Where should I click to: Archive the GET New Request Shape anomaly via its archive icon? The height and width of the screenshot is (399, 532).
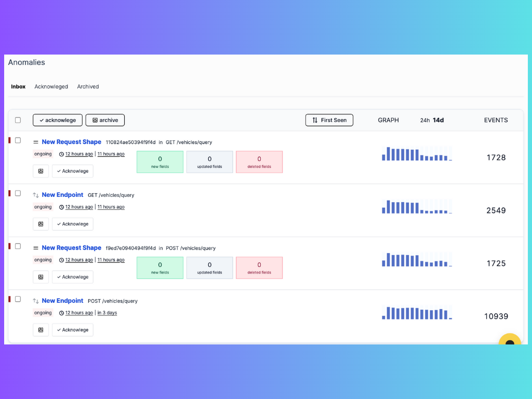(x=41, y=170)
